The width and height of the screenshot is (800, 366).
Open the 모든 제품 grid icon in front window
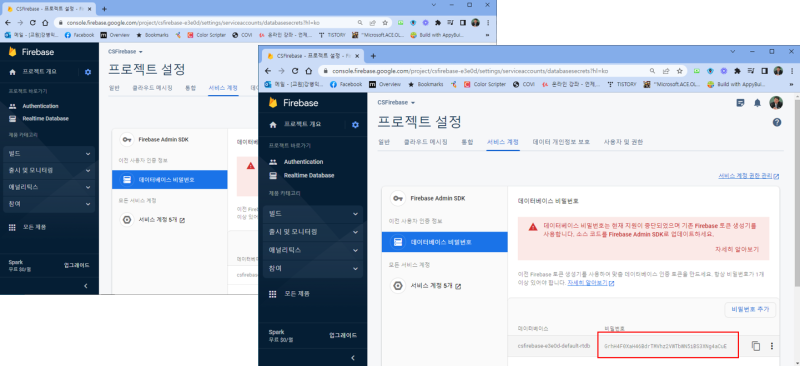point(273,294)
